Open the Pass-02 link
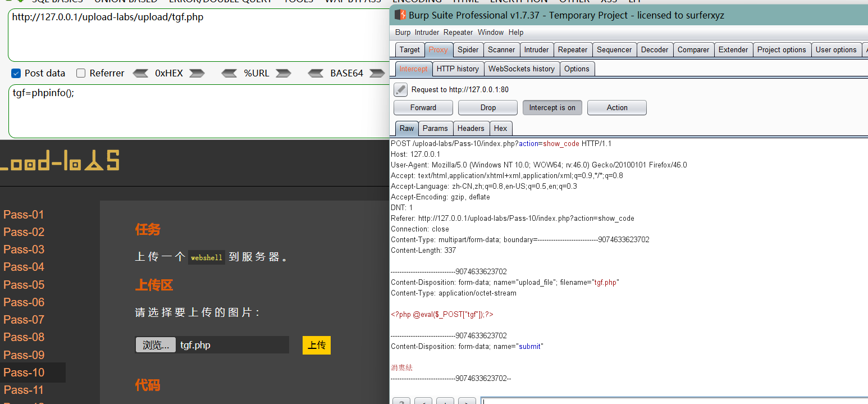The width and height of the screenshot is (868, 404). tap(24, 232)
